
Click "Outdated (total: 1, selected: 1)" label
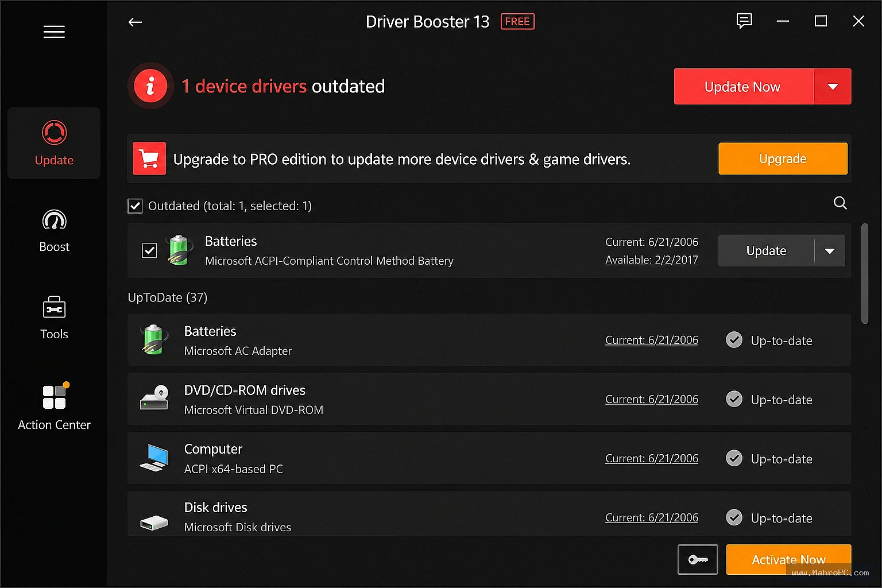click(x=230, y=206)
